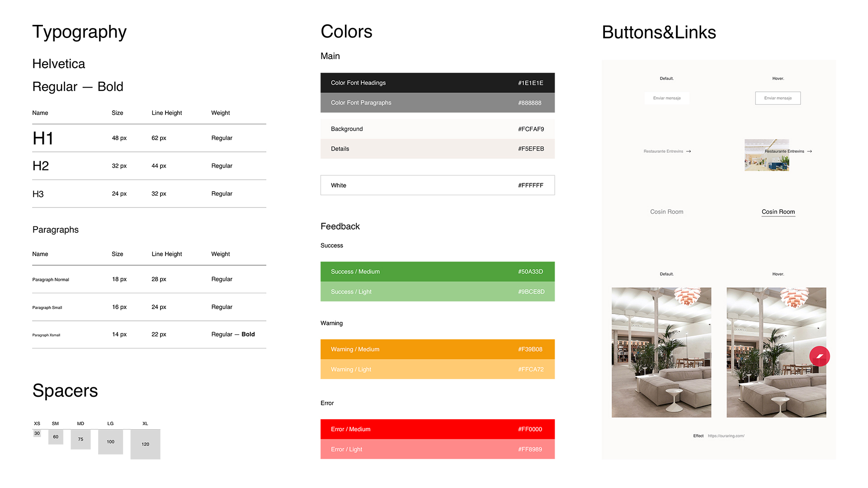The image size is (868, 488).
Task: Click the outlined hover Enviar mensaje button
Action: (x=778, y=98)
